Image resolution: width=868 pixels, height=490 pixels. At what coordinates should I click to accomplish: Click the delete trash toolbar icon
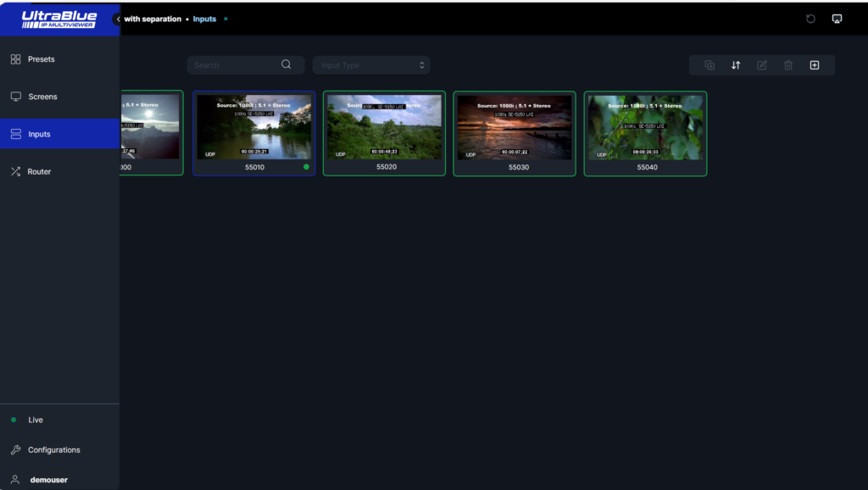pos(788,64)
